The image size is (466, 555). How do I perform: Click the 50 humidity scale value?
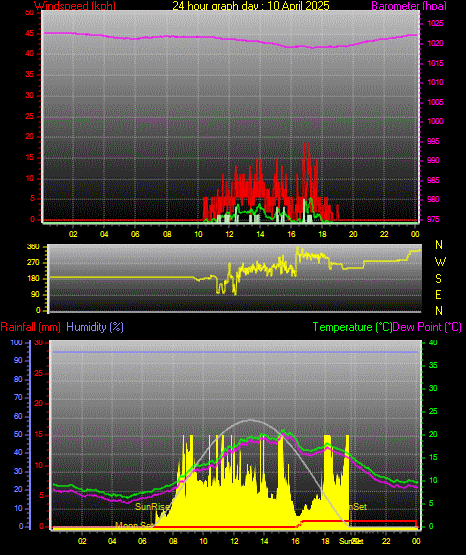click(x=18, y=434)
